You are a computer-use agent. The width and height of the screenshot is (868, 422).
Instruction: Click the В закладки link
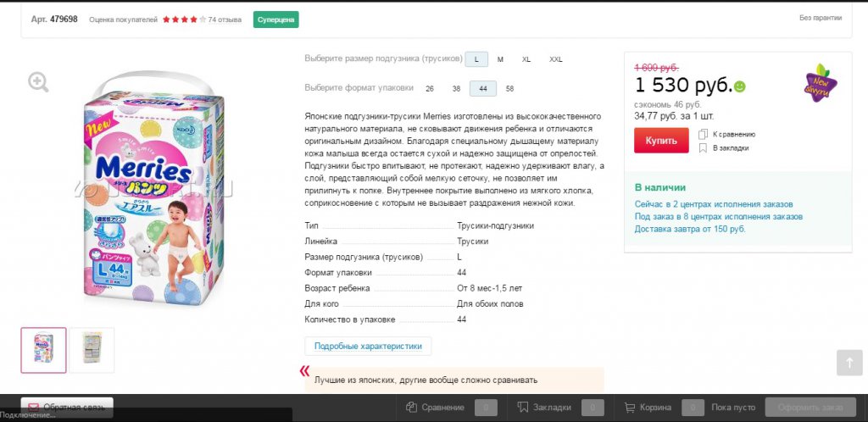click(x=731, y=148)
